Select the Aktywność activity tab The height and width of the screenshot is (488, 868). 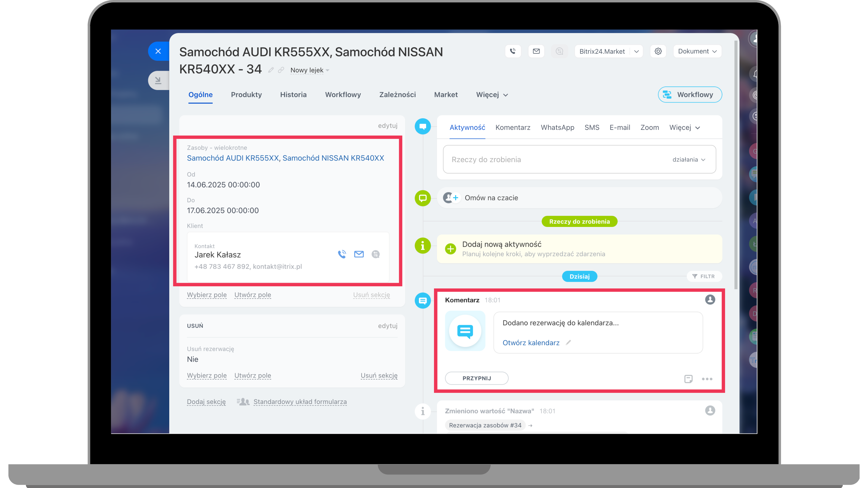click(467, 128)
